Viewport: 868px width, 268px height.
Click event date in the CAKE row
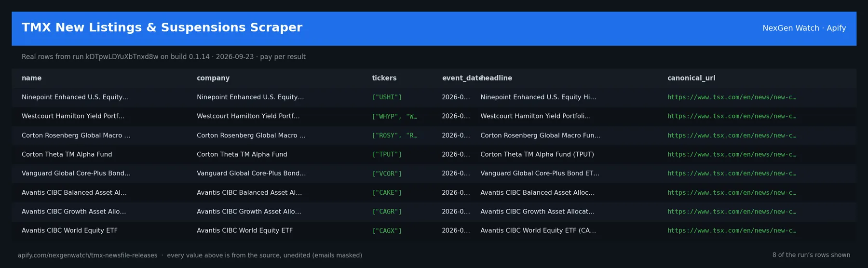(x=456, y=192)
